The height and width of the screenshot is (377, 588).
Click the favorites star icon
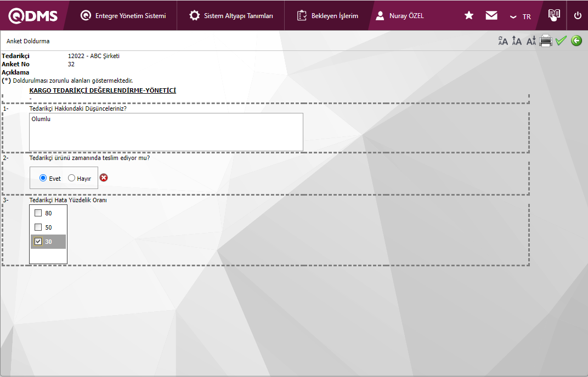pyautogui.click(x=469, y=15)
